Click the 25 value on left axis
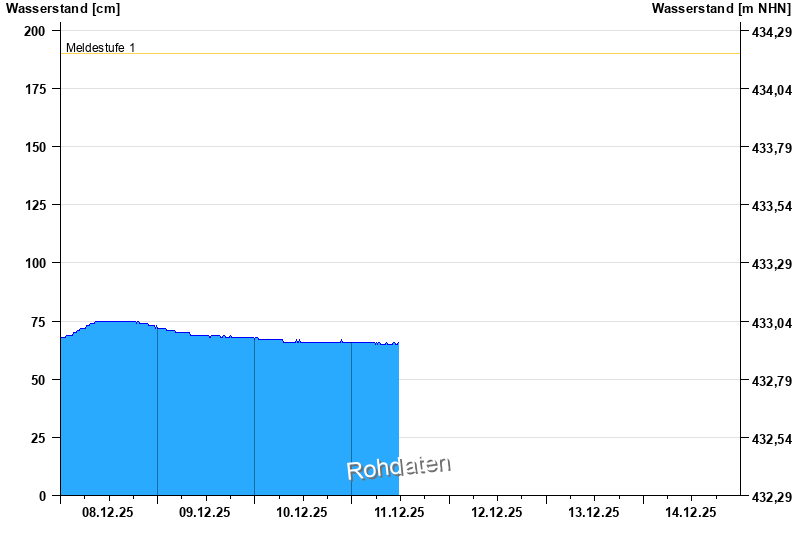The height and width of the screenshot is (550, 800). [38, 438]
